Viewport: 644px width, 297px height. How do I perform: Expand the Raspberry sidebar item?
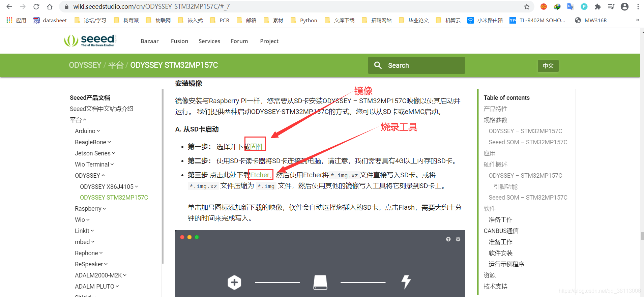coord(90,208)
